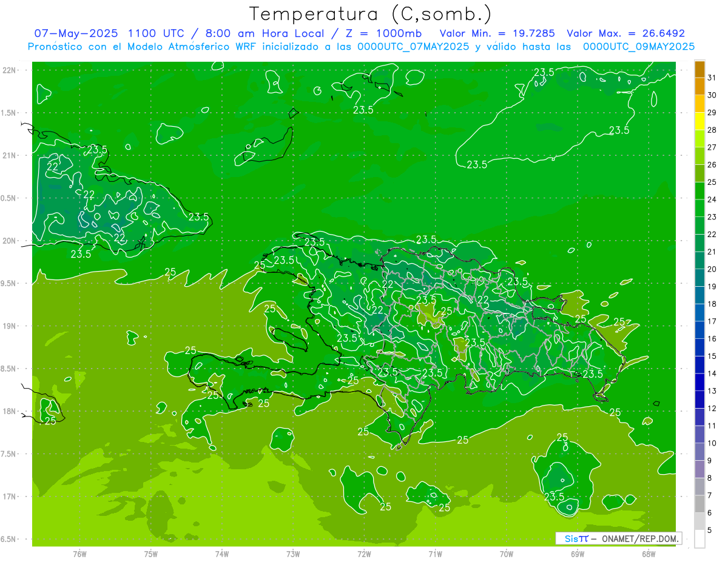Click the '22N' latitude axis label
Screen dimensions: 728x562
click(x=10, y=70)
